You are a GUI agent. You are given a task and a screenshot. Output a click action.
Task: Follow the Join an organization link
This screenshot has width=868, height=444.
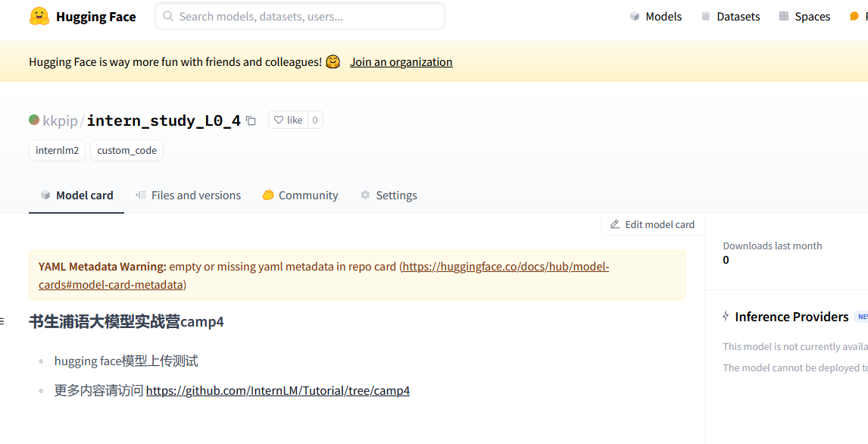[401, 61]
